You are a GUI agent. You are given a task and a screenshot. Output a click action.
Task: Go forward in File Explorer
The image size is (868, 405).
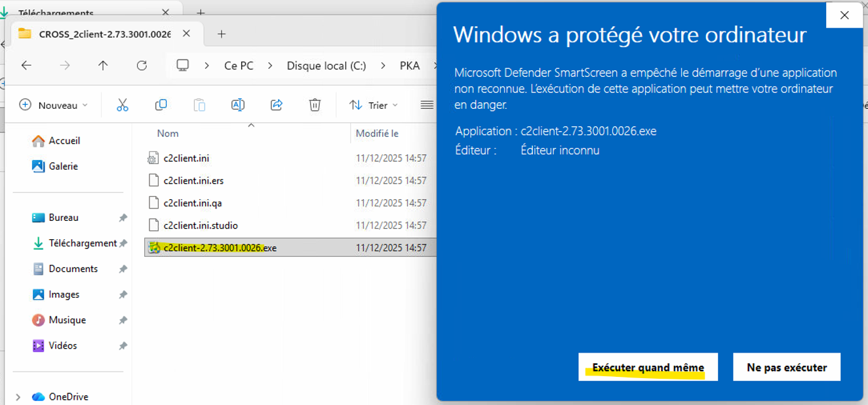click(x=64, y=66)
